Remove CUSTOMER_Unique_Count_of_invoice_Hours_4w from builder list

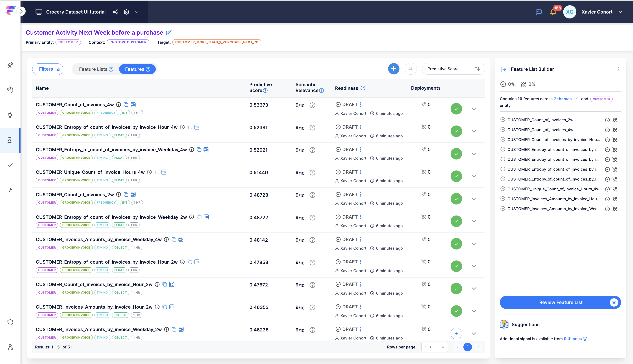[503, 189]
